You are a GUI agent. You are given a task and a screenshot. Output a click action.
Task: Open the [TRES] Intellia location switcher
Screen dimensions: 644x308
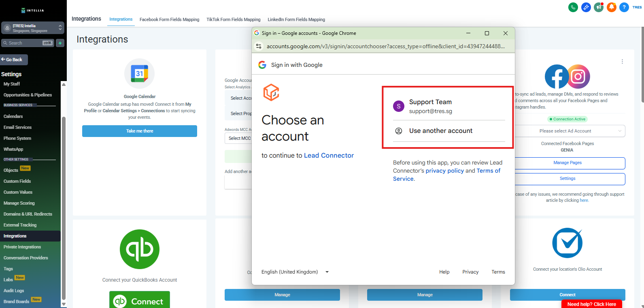coord(33,28)
